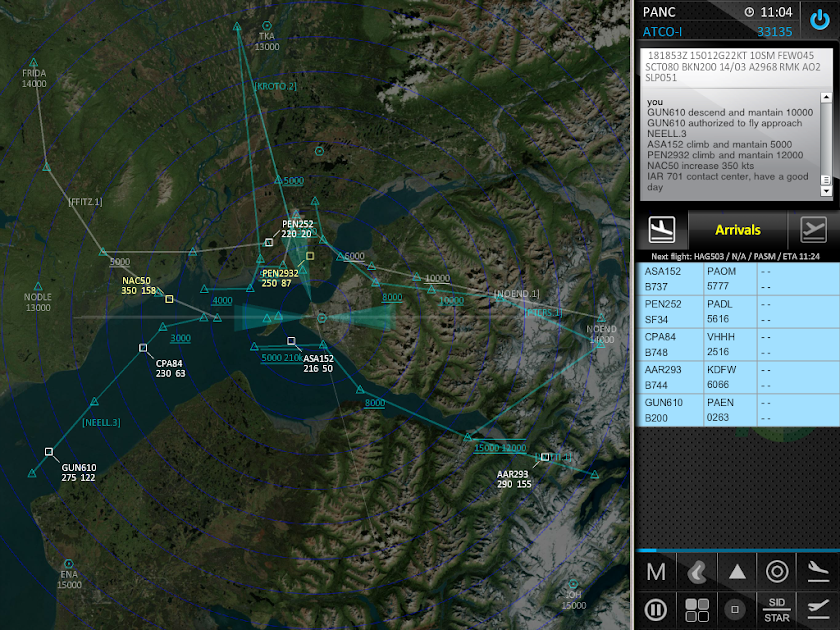This screenshot has height=630, width=840.
Task: Open the four-squares color theme icon
Action: tap(696, 610)
